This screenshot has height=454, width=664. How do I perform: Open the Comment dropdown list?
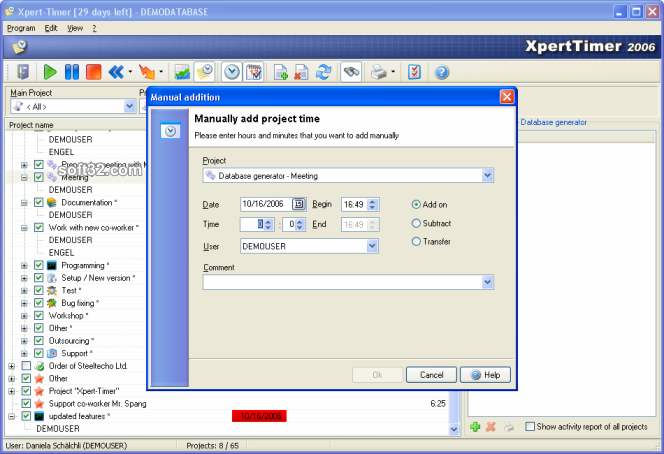click(x=487, y=282)
